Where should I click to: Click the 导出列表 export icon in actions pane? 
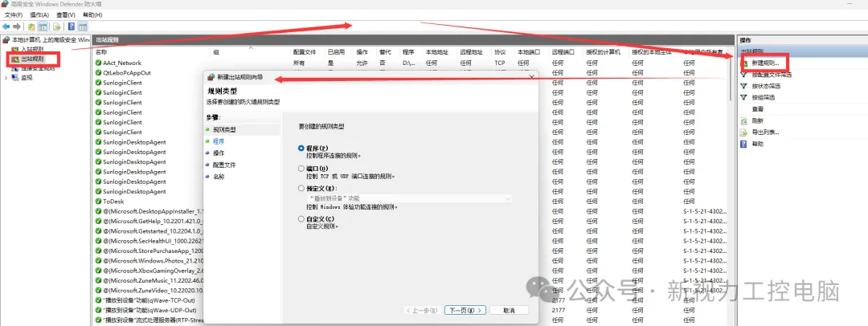[x=744, y=132]
